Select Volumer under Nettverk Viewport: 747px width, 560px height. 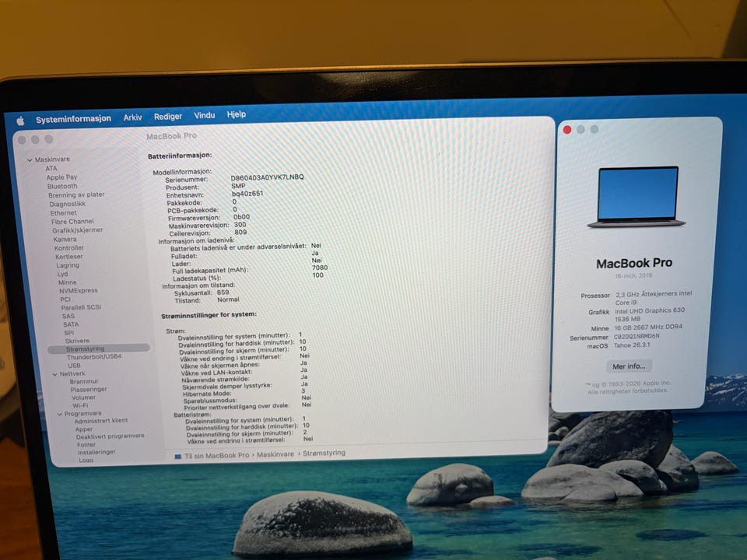[x=83, y=397]
